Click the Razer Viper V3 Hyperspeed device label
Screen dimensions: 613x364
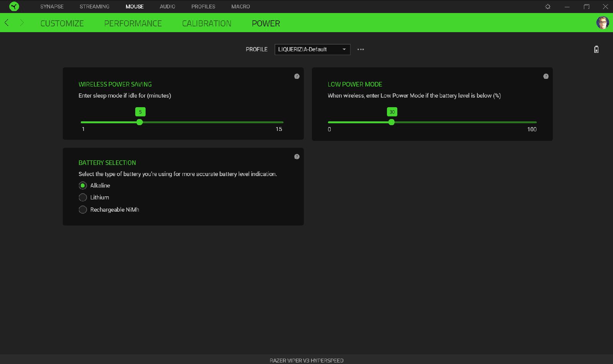click(x=306, y=361)
